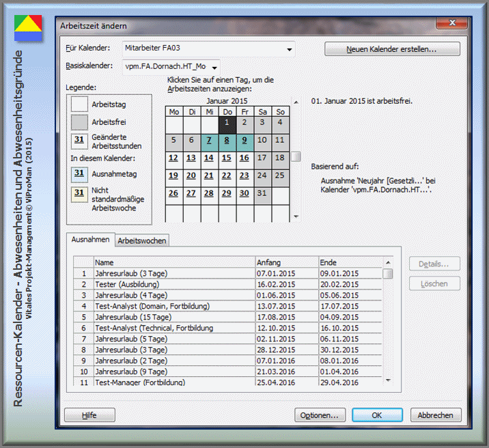Click the ViProMan triangle logo icon
Screen dimensions: 489x448
tap(28, 27)
